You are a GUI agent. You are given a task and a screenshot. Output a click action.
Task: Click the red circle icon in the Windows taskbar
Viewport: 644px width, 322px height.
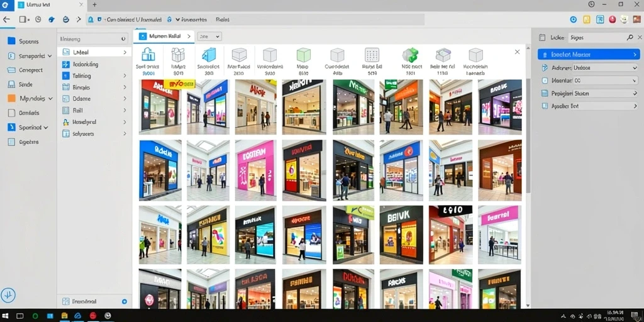click(93, 316)
